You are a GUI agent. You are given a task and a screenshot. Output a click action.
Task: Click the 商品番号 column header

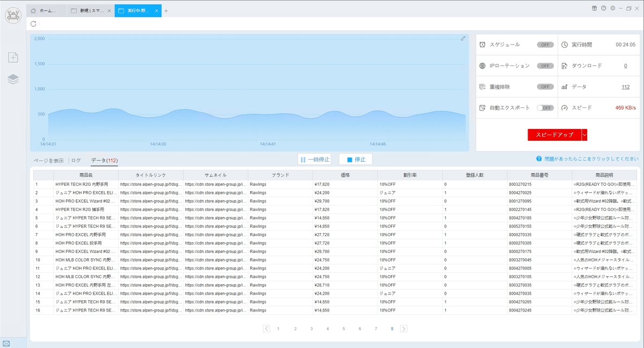[539, 175]
